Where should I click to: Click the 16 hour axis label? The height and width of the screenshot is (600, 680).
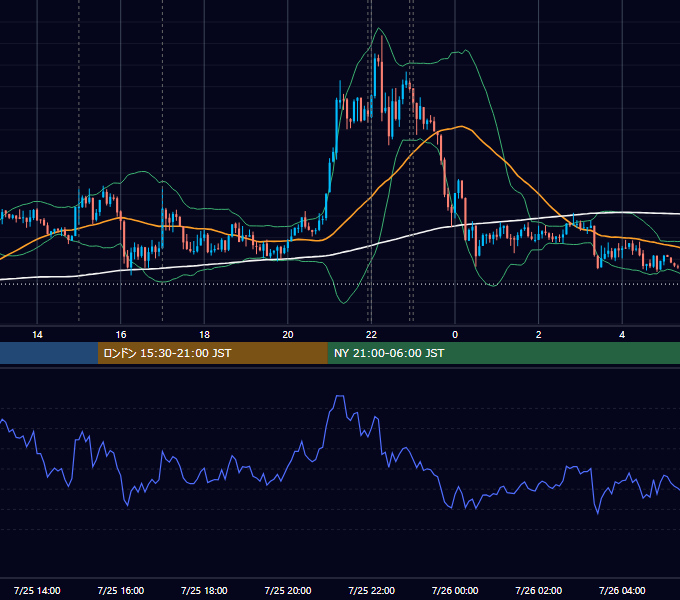click(121, 335)
